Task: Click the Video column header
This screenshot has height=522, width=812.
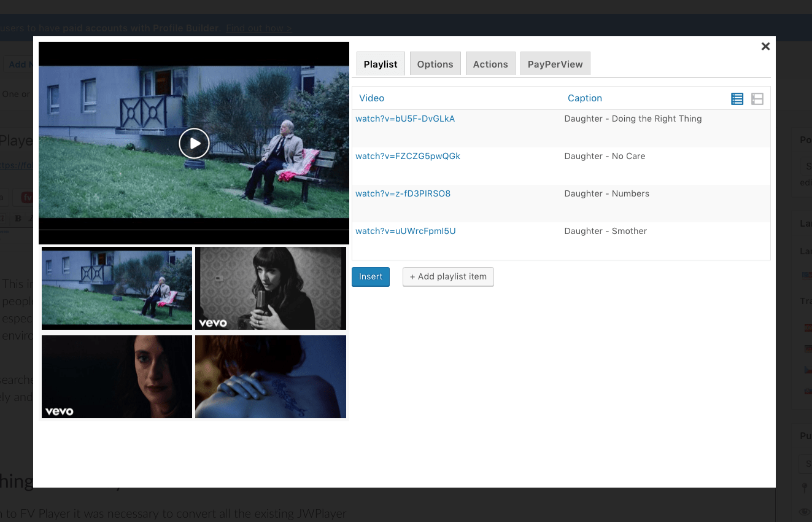Action: [371, 98]
